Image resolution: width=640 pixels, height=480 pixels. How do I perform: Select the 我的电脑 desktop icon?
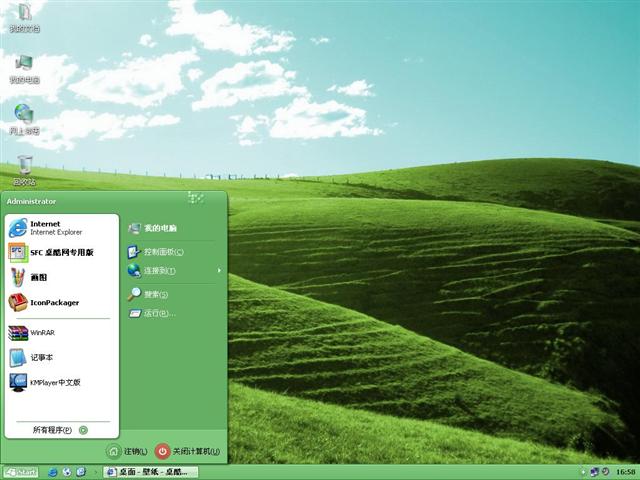(24, 69)
